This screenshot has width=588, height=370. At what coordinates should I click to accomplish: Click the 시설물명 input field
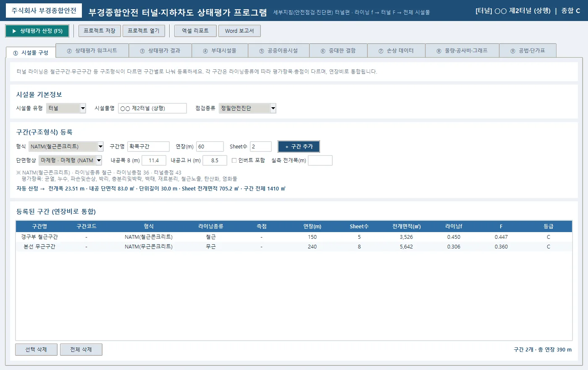(x=152, y=108)
